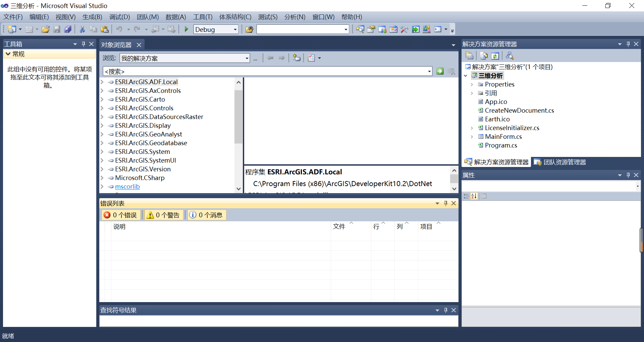The width and height of the screenshot is (644, 342).
Task: Expand the Properties folder in Solution Explorer
Action: click(472, 84)
